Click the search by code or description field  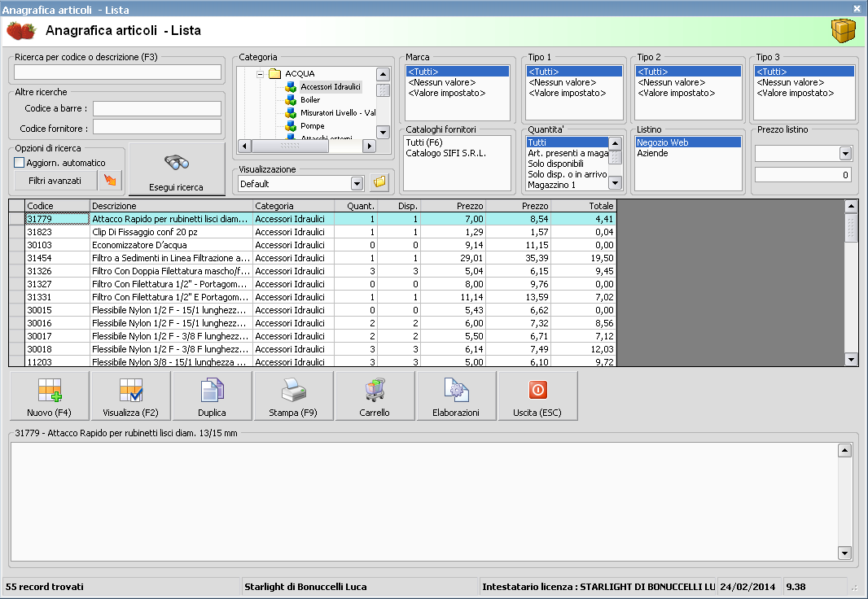(x=117, y=72)
